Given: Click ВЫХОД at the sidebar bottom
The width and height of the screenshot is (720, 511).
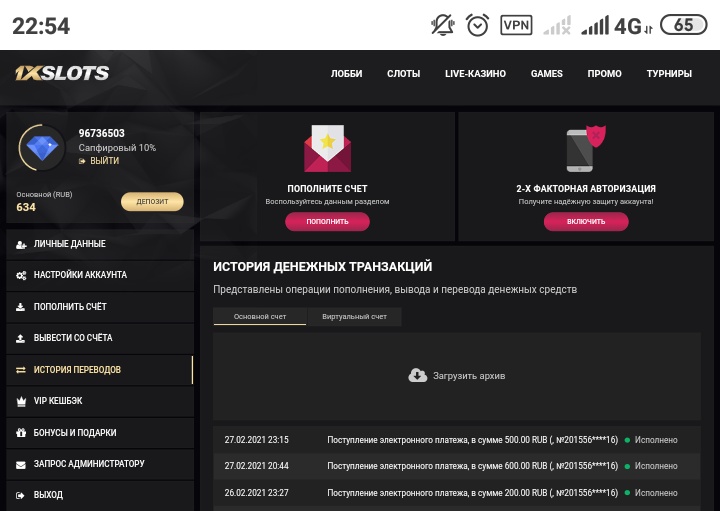Looking at the screenshot, I should click(x=100, y=495).
